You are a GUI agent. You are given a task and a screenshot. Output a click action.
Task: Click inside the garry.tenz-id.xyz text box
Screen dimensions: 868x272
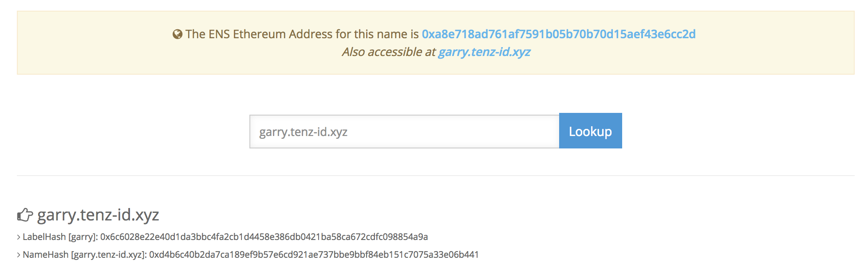404,131
